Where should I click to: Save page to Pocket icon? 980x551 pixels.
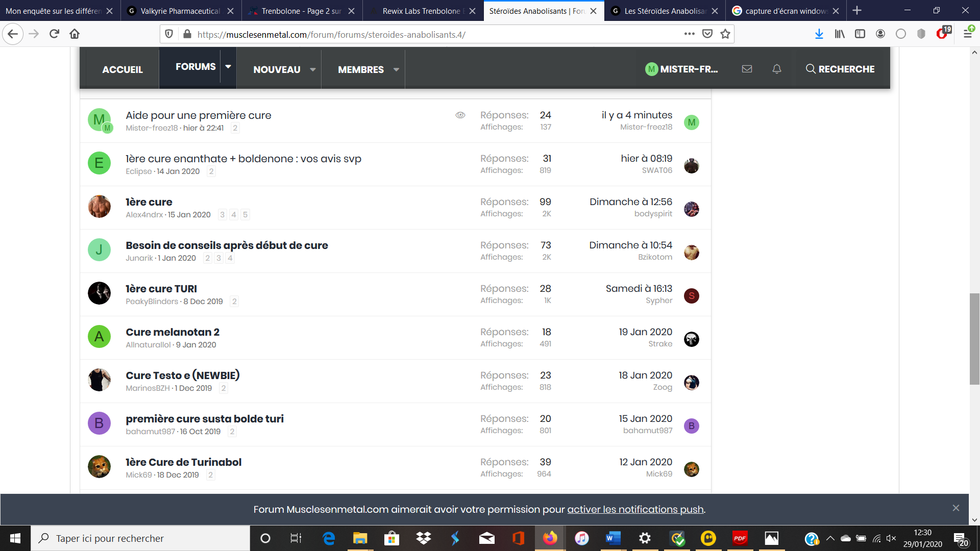tap(707, 34)
